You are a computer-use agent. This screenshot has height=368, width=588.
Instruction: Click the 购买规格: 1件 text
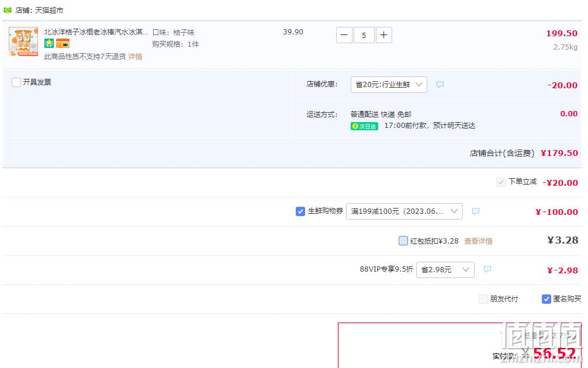click(175, 44)
